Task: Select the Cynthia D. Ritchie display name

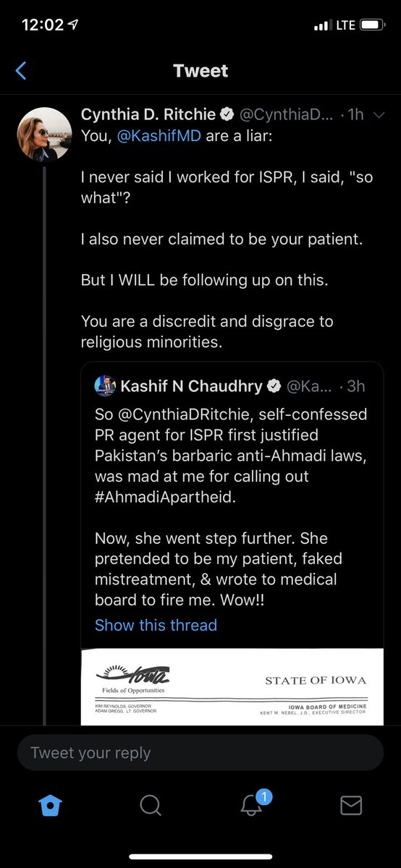Action: tap(148, 114)
